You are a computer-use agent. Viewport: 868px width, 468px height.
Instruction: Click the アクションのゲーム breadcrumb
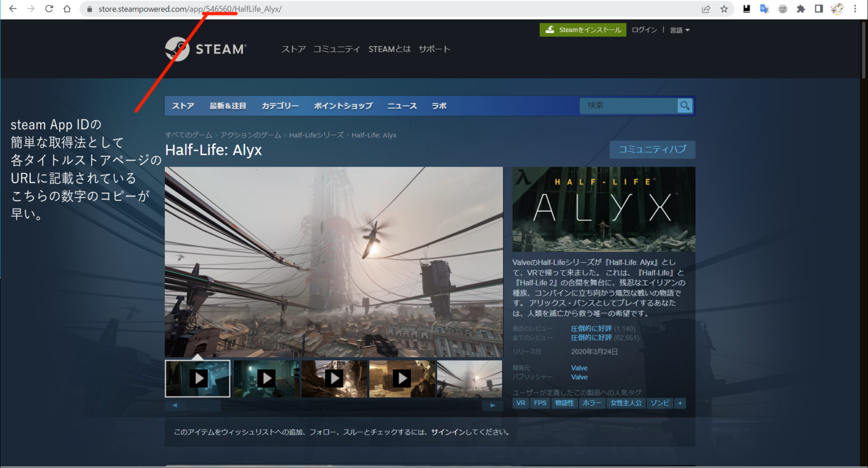[x=251, y=135]
